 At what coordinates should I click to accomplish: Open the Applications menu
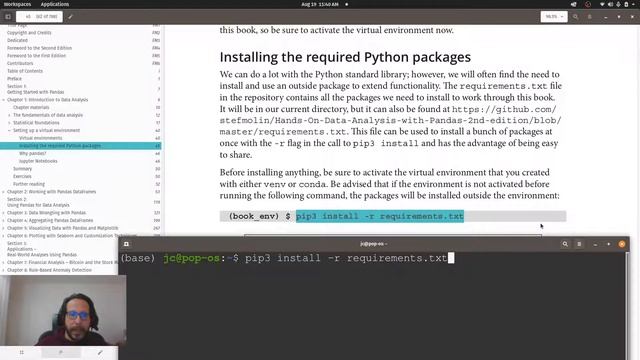[x=55, y=4]
